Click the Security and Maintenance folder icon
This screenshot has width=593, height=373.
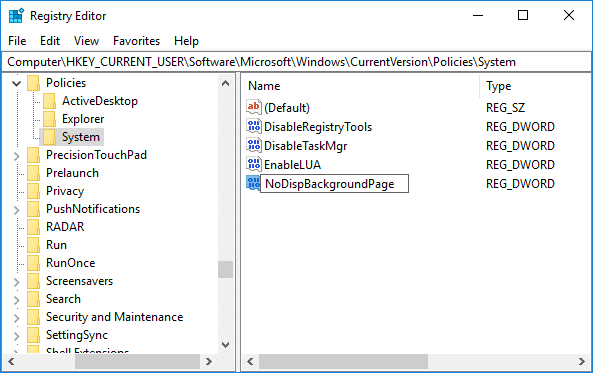pos(33,317)
